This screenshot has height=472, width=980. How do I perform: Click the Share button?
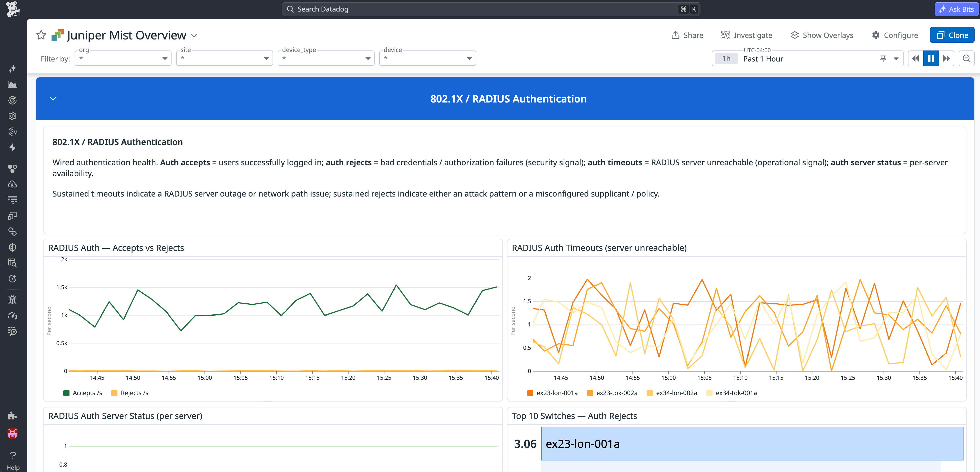[687, 35]
